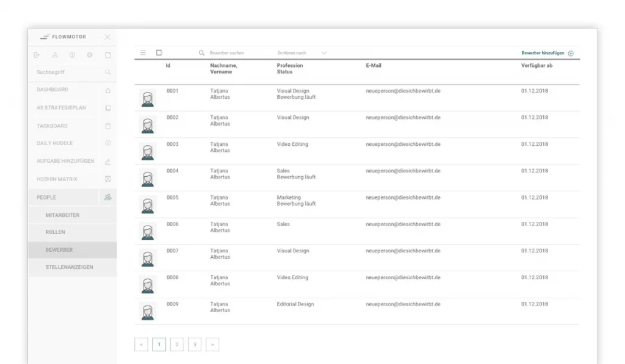
Task: Click the document icon in sidebar toolbar
Action: [x=107, y=55]
